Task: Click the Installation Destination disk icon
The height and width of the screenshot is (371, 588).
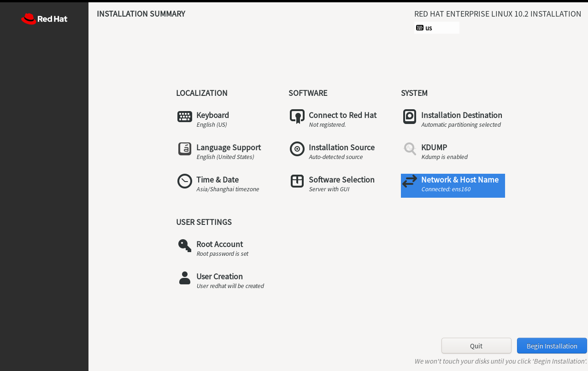Action: (x=410, y=117)
